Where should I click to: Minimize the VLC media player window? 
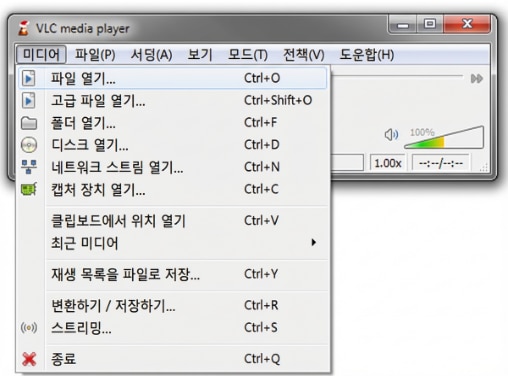coord(403,24)
